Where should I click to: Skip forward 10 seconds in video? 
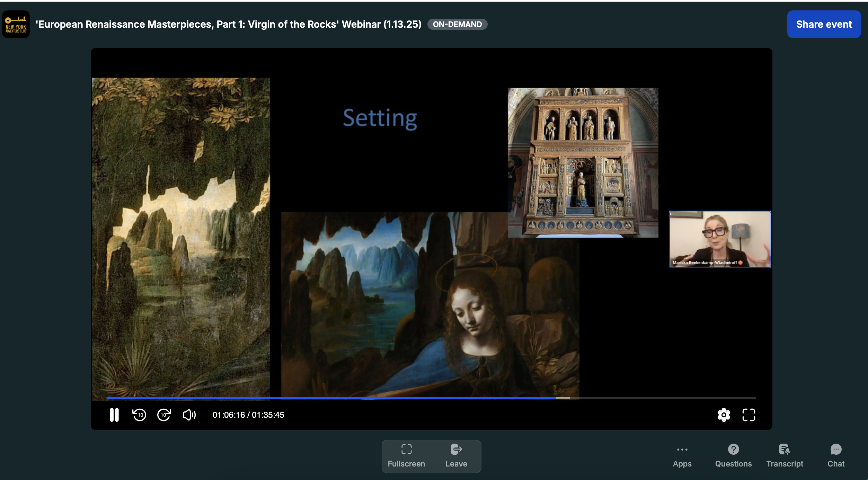point(164,415)
